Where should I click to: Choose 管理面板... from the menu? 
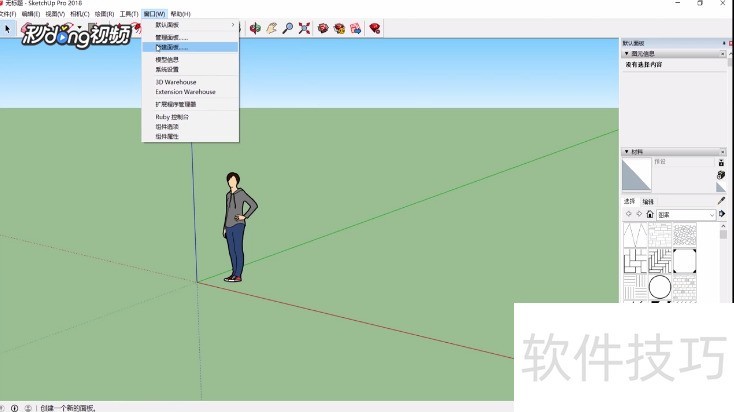(x=191, y=37)
